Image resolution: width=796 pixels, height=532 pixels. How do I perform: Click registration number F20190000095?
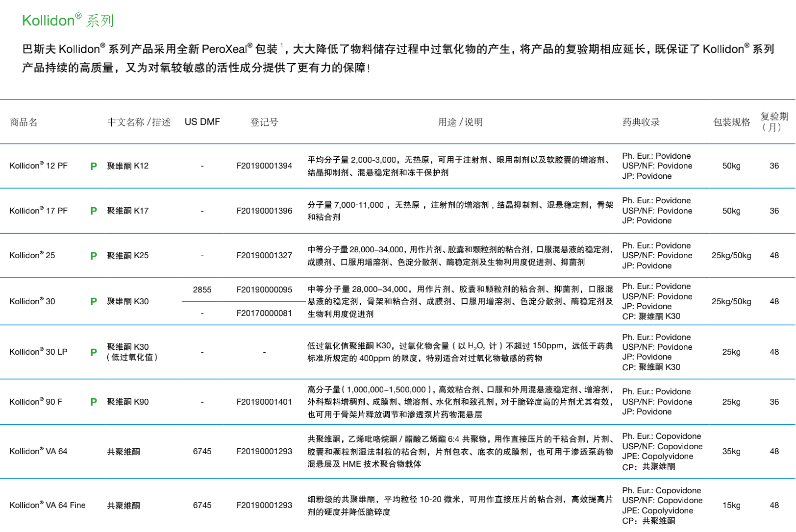(x=264, y=290)
